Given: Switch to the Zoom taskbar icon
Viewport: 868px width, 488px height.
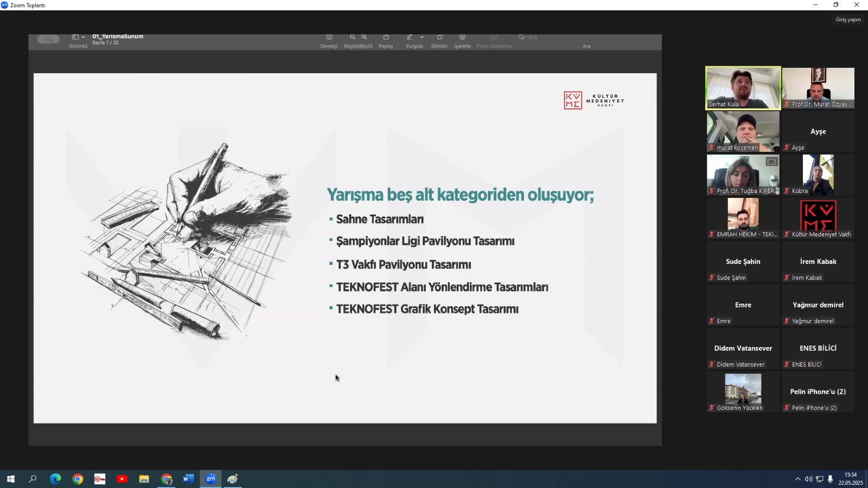Looking at the screenshot, I should [210, 479].
